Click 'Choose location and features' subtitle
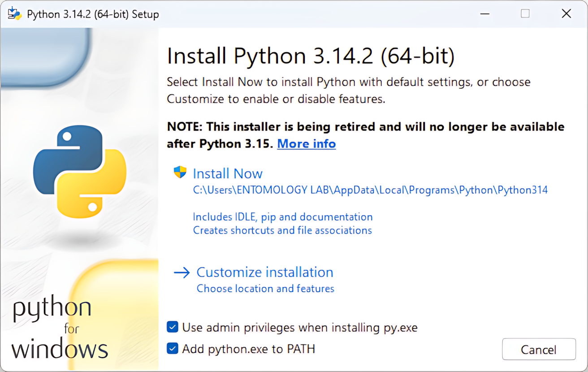This screenshot has height=372, width=588. pos(265,289)
